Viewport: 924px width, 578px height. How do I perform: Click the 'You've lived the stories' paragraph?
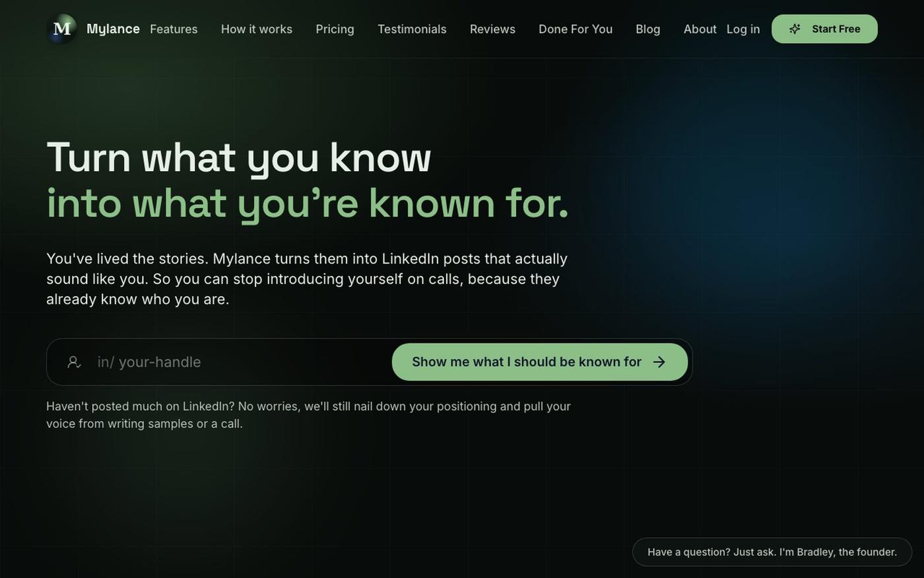click(x=307, y=279)
